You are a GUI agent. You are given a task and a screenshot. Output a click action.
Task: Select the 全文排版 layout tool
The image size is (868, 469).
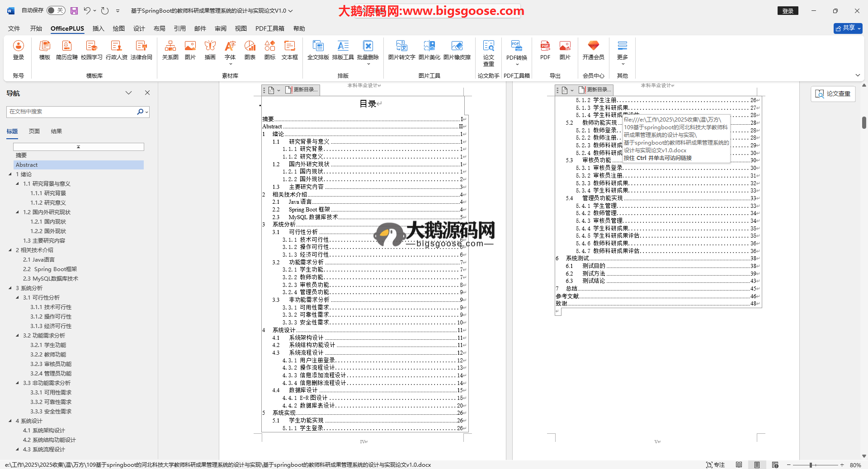[x=318, y=50]
